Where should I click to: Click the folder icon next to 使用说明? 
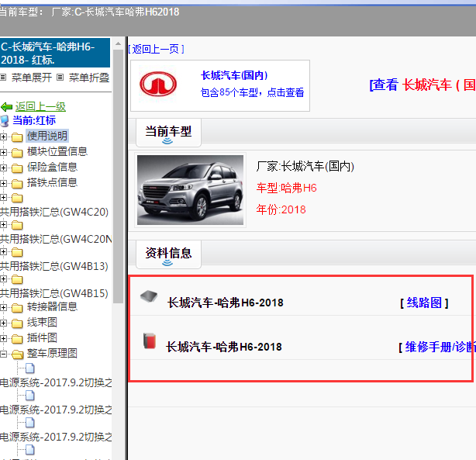click(x=17, y=137)
